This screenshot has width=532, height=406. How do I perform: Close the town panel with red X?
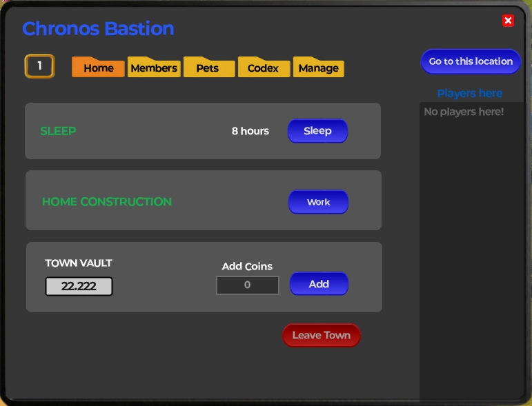[508, 21]
